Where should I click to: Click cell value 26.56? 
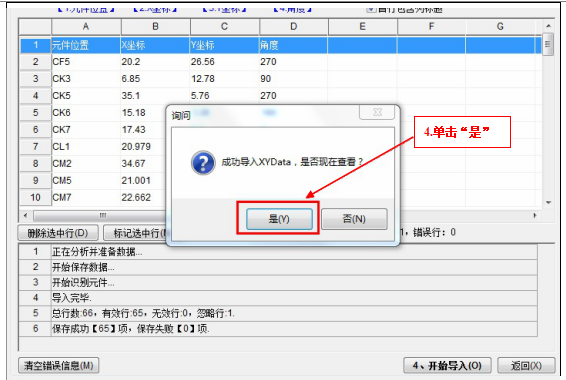(x=224, y=62)
